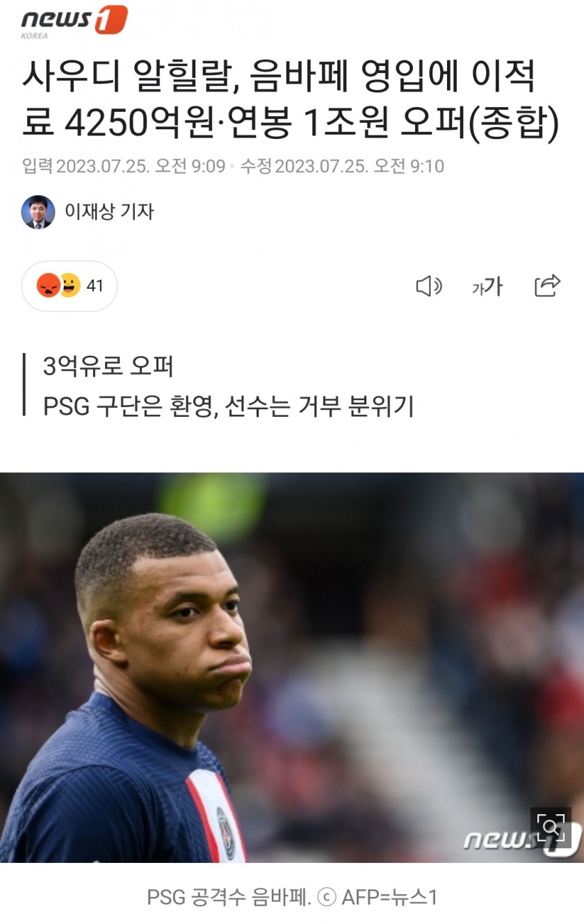This screenshot has height=924, width=584.
Task: Click the news1 watermark on the photo
Action: 521,840
